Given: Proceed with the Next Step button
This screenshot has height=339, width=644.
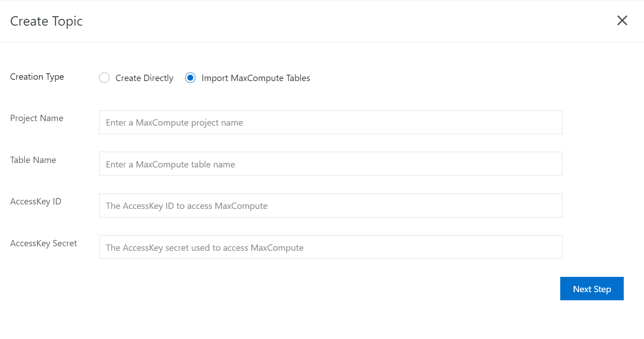Looking at the screenshot, I should (x=592, y=289).
